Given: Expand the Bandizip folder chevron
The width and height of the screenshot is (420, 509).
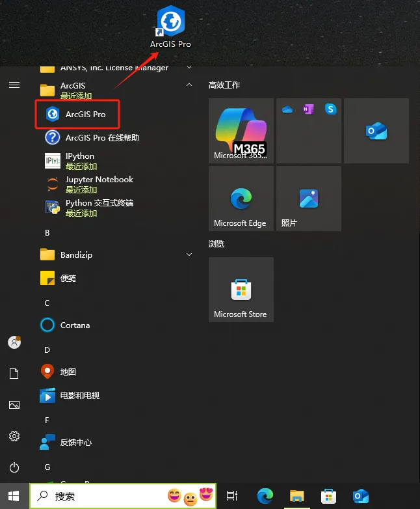Looking at the screenshot, I should point(189,255).
